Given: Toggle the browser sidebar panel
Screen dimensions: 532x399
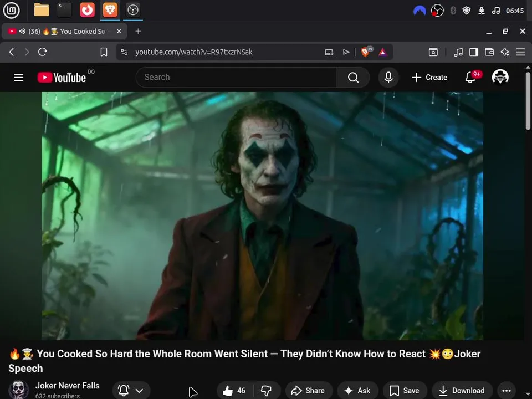Looking at the screenshot, I should coord(474,52).
